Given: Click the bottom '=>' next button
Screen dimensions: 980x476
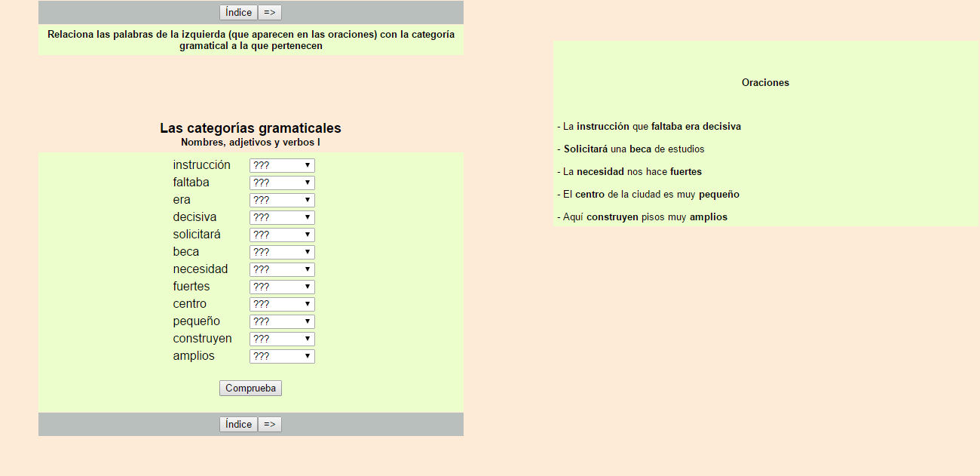Looking at the screenshot, I should 270,424.
